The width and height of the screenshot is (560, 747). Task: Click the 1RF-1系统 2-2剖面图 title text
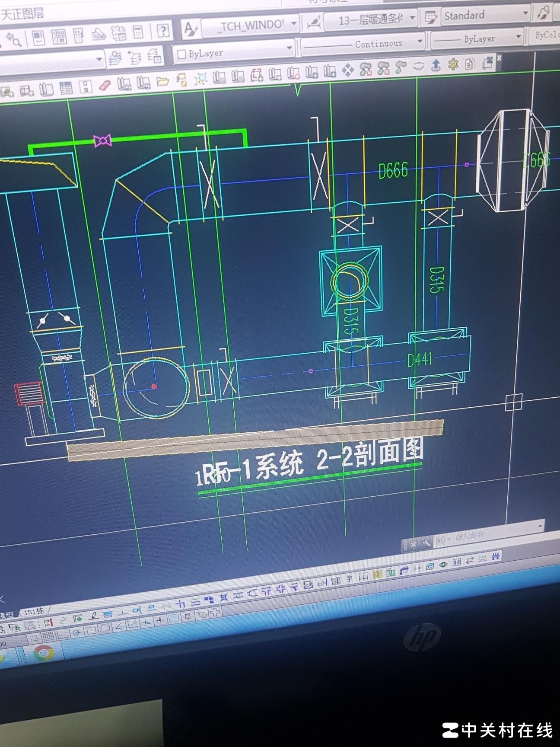point(309,462)
